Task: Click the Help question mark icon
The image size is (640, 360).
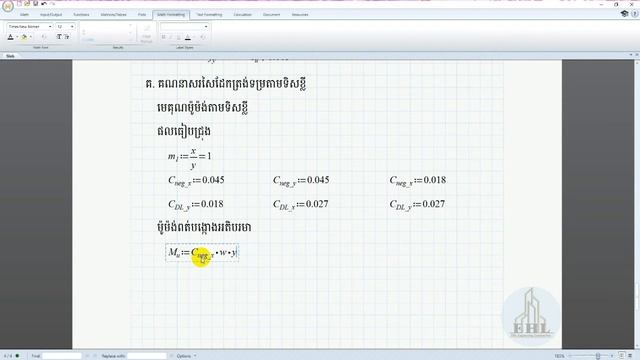Action: pyautogui.click(x=634, y=14)
